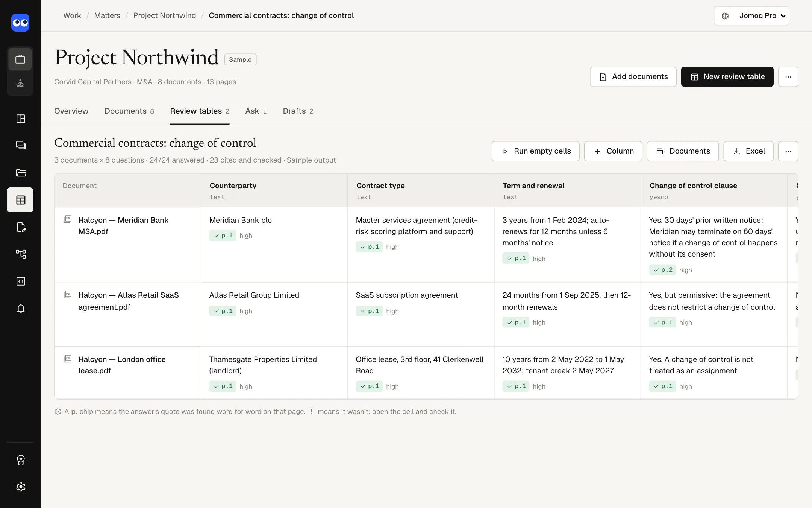
Task: Click the brain icon beside Jomoq Pro
Action: (x=725, y=16)
